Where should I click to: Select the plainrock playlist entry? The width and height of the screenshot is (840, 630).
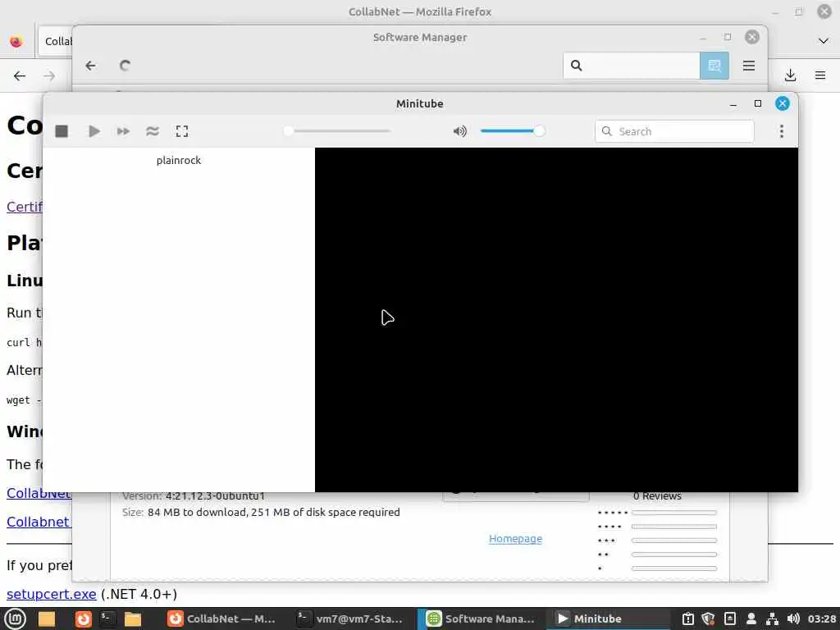[x=178, y=160]
